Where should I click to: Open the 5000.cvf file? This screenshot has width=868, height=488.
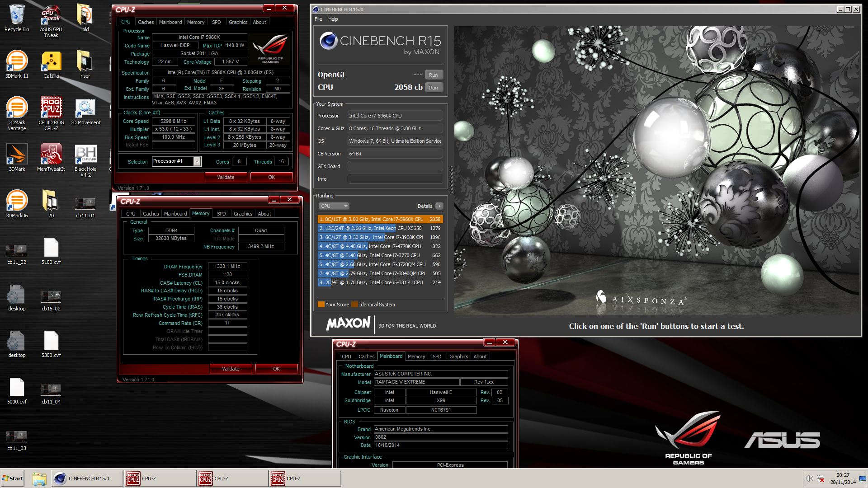click(17, 391)
